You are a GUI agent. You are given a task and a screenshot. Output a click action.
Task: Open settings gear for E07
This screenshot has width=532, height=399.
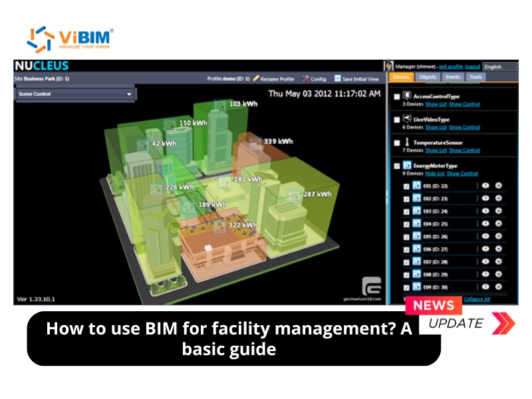click(x=498, y=261)
